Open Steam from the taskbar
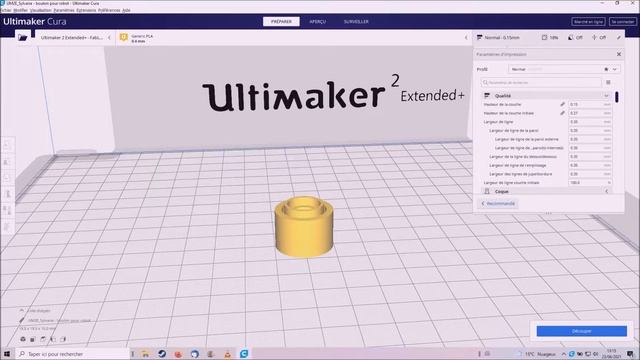This screenshot has width=640, height=360. point(162,354)
